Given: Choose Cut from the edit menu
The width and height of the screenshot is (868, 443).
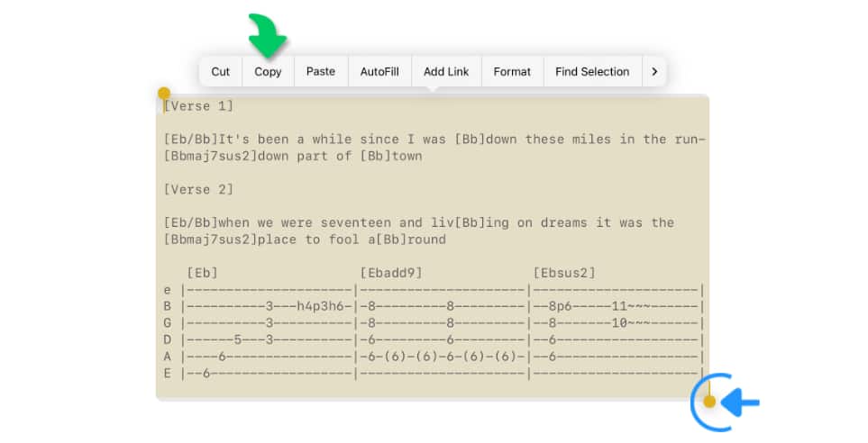Looking at the screenshot, I should click(220, 71).
